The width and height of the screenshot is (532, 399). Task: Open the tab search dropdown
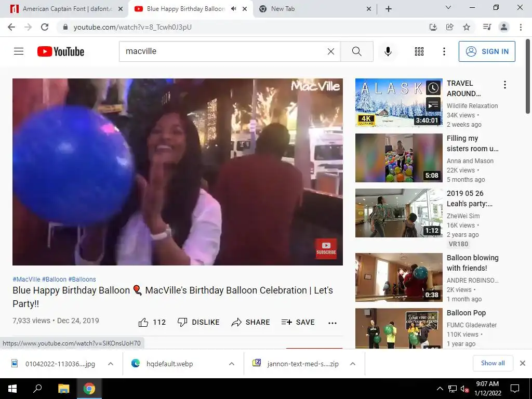tap(448, 7)
